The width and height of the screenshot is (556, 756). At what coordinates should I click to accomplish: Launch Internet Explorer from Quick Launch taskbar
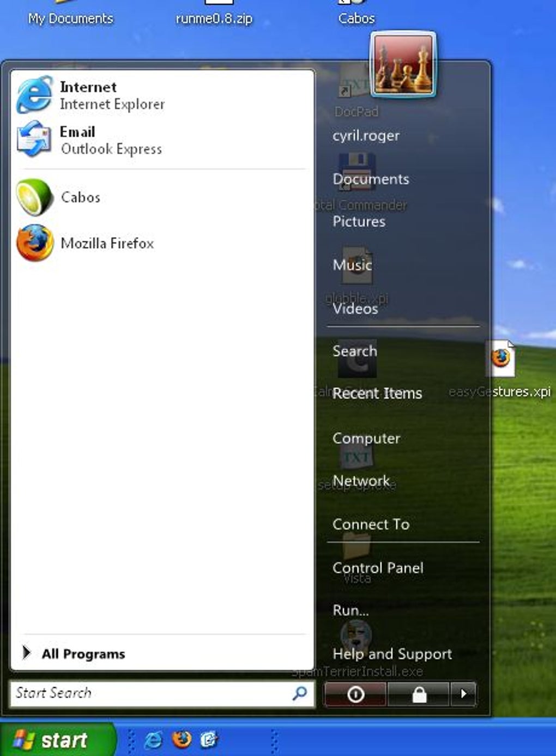(x=153, y=740)
